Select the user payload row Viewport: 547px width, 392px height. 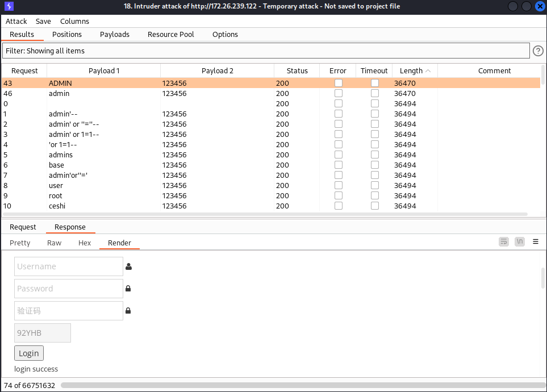[x=271, y=185]
